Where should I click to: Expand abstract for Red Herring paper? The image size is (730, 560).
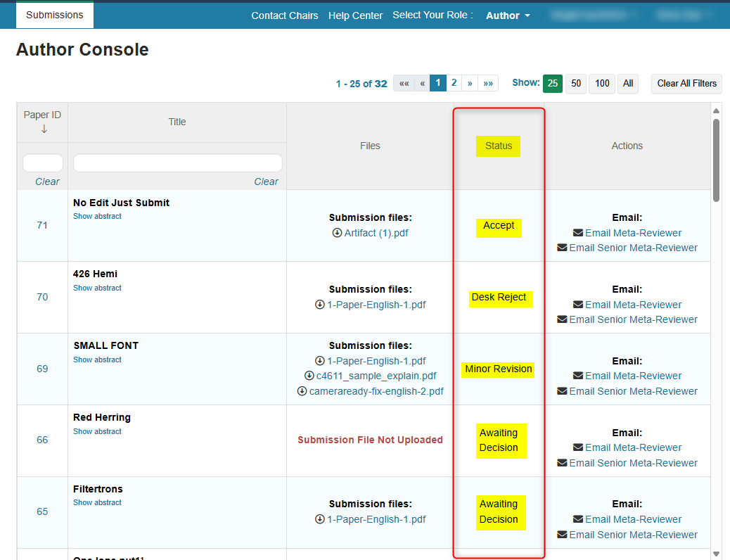pos(97,432)
